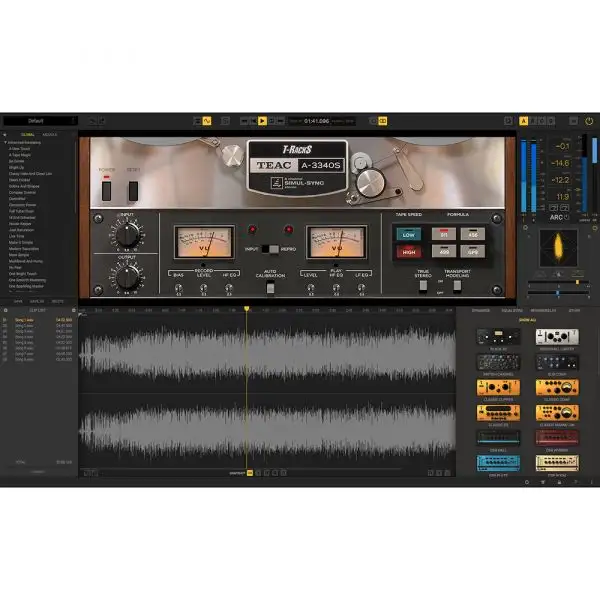Open the Default preset dropdown
Viewport: 600px width, 600px height.
40,121
